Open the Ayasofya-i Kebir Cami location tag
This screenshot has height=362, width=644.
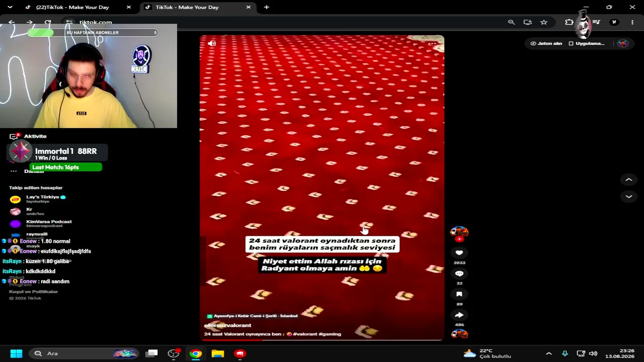click(252, 316)
